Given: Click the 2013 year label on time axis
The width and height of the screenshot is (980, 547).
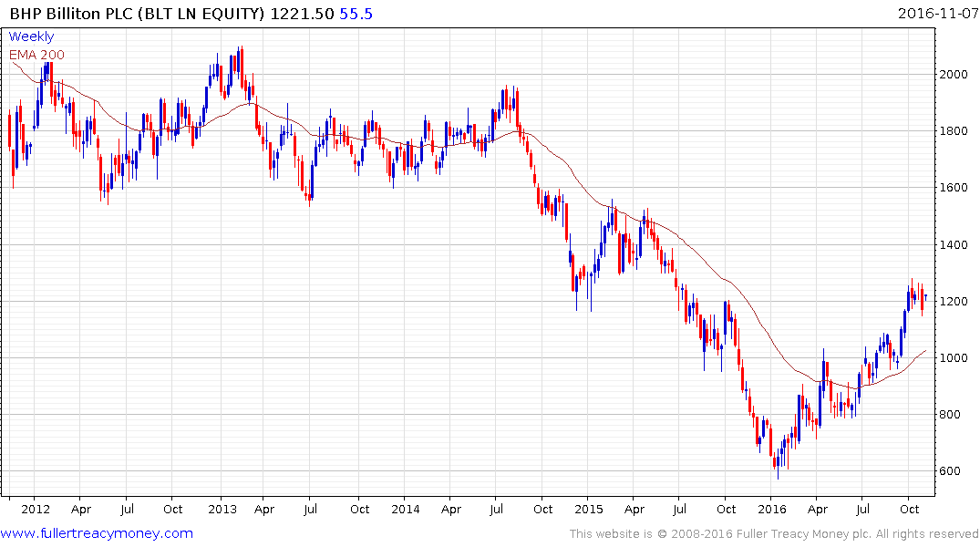Looking at the screenshot, I should [x=222, y=509].
